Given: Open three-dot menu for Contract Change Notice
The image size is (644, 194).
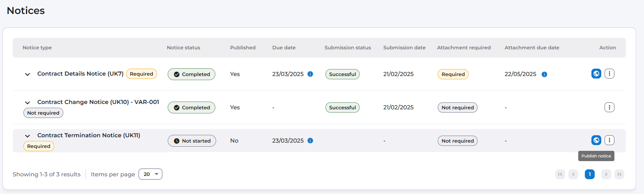Looking at the screenshot, I should point(609,107).
